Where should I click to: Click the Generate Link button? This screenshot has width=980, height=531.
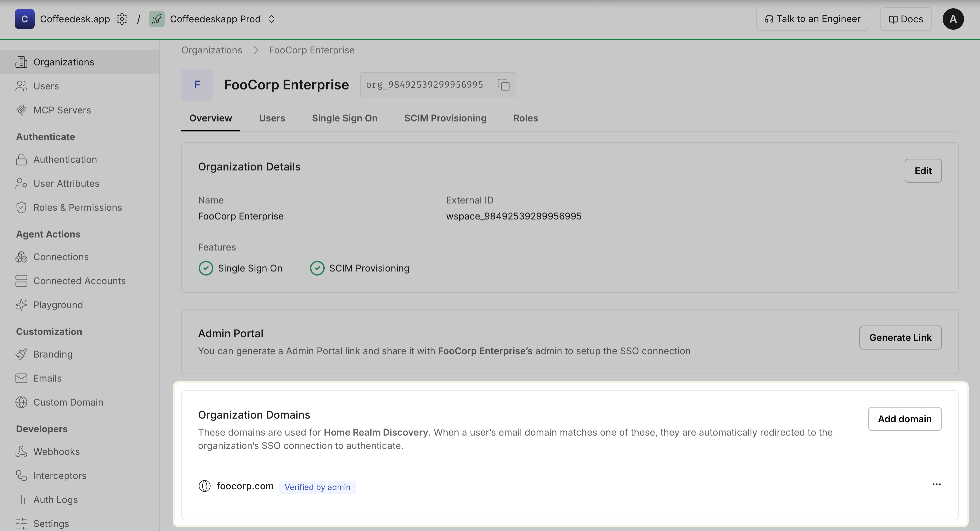(900, 337)
